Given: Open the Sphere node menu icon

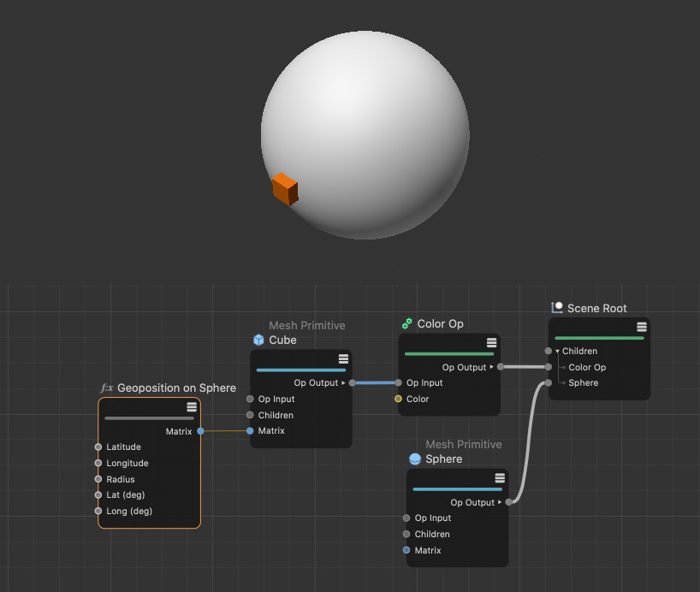Looking at the screenshot, I should click(x=500, y=478).
